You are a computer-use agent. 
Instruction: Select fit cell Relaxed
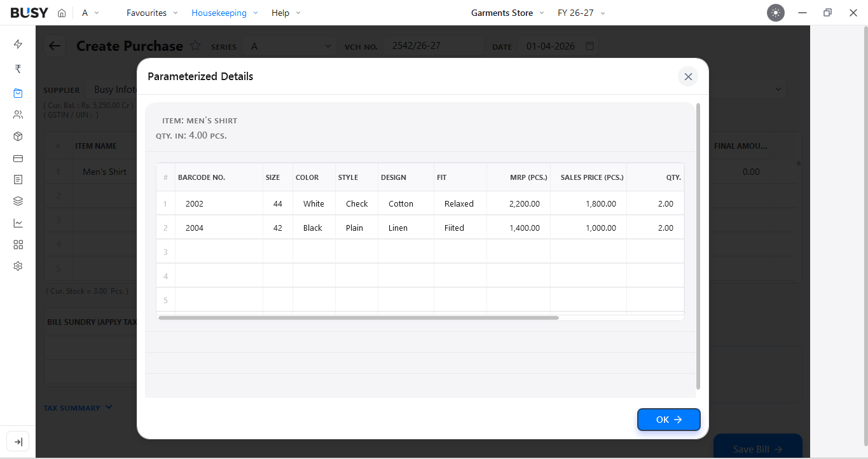(x=460, y=204)
